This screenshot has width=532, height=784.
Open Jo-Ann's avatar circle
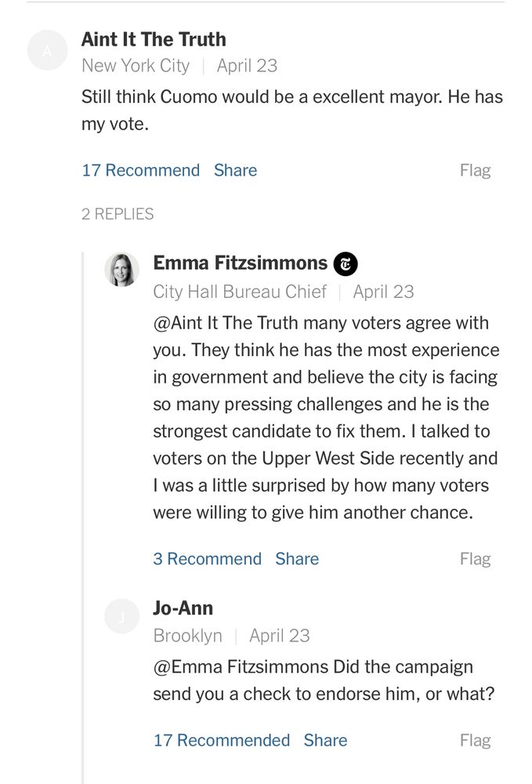[x=122, y=616]
